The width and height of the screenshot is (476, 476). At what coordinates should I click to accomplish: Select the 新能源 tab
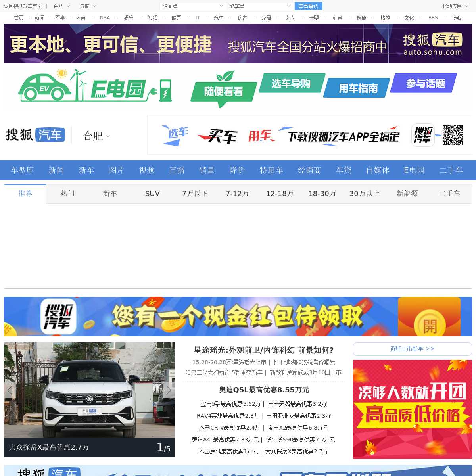click(407, 194)
